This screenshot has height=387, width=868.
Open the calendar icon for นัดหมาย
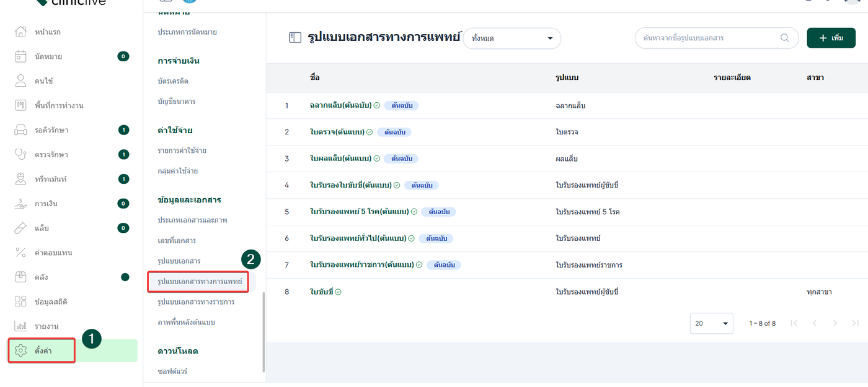pyautogui.click(x=20, y=56)
